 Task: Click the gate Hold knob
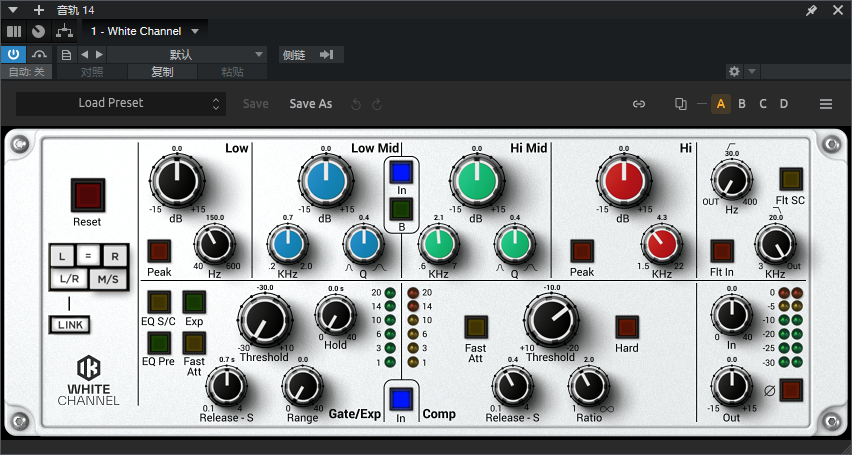pyautogui.click(x=336, y=315)
